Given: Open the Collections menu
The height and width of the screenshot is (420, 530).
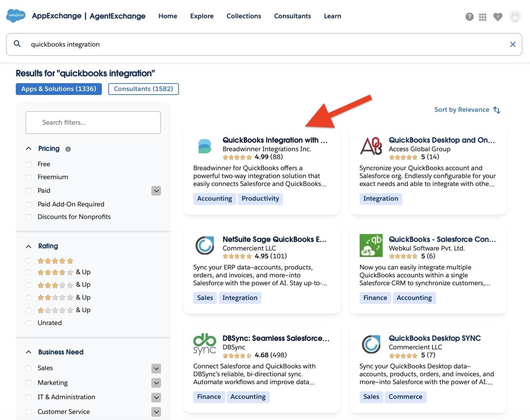Looking at the screenshot, I should (x=243, y=16).
